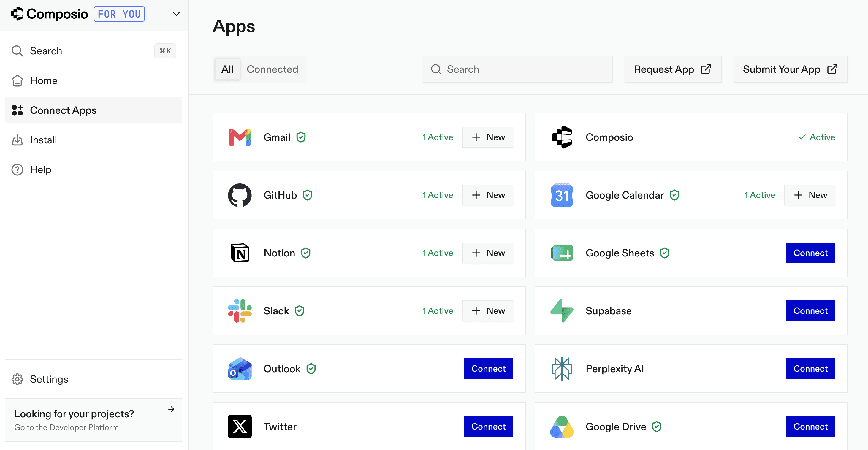Click the sidebar magnifier icon next to Search
Image resolution: width=868 pixels, height=450 pixels.
tap(17, 51)
